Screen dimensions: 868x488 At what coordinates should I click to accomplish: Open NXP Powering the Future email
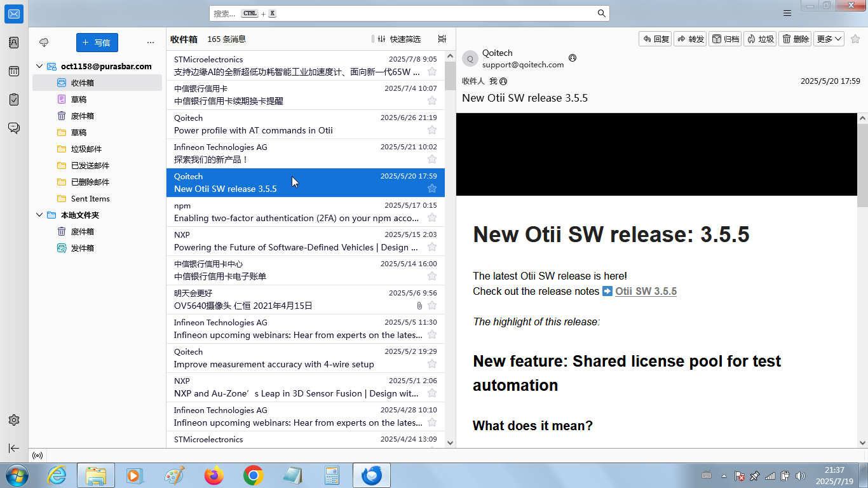306,241
